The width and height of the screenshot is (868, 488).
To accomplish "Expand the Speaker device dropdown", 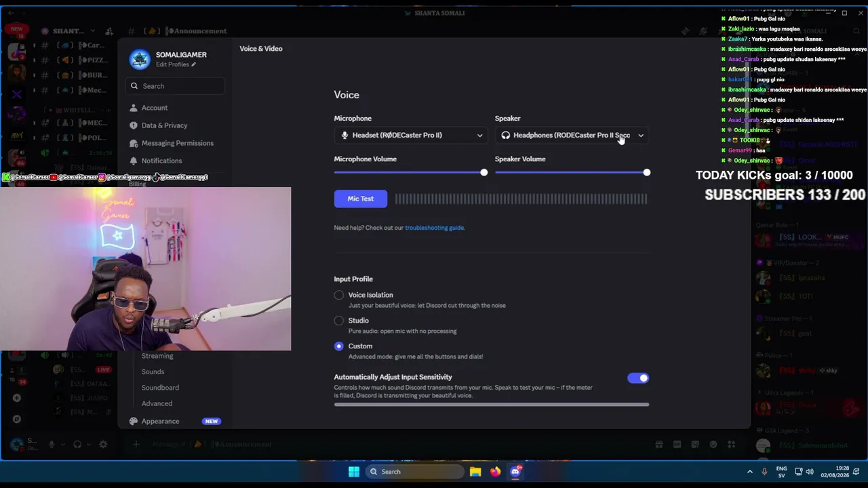I will (x=572, y=135).
